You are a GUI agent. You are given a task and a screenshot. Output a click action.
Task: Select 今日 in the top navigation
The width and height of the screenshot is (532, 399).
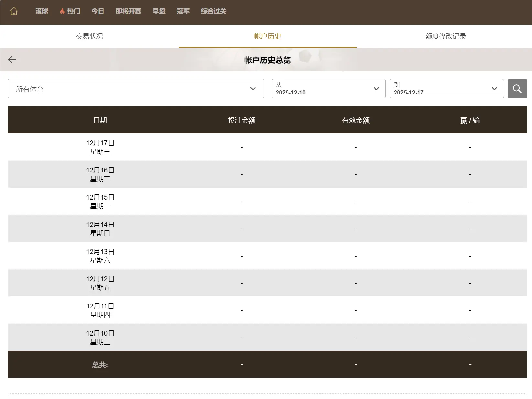[98, 11]
